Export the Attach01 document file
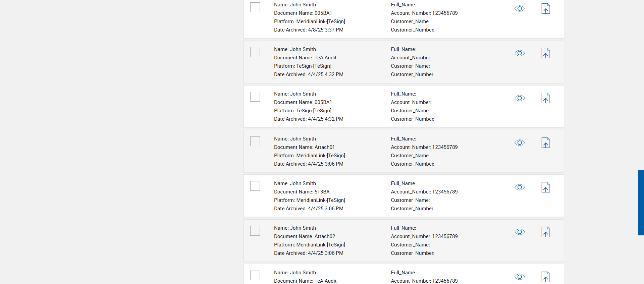The image size is (644, 284). tap(546, 143)
